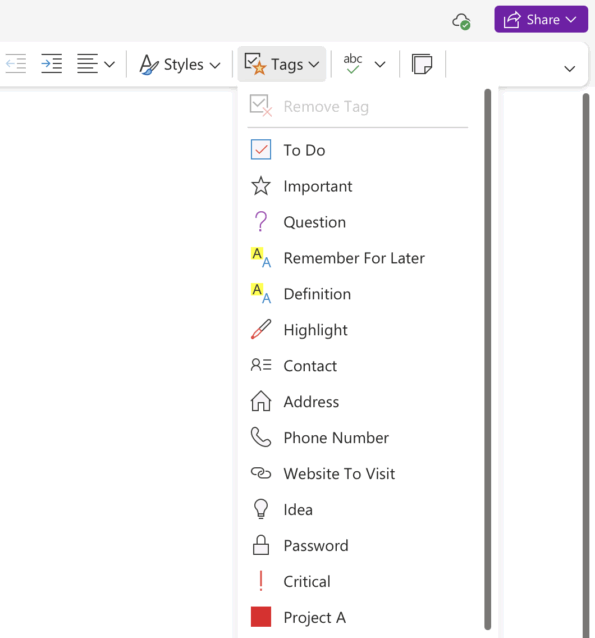Image resolution: width=595 pixels, height=638 pixels.
Task: Open the Styles dropdown
Action: click(x=180, y=64)
